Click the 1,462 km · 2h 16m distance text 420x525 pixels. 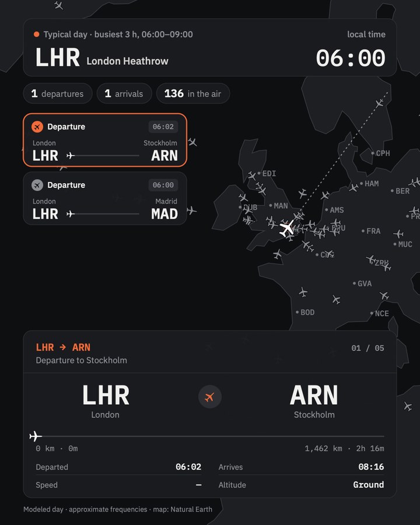344,449
